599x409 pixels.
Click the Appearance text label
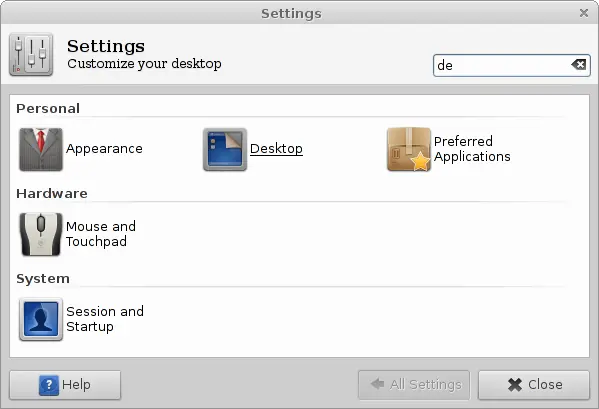tap(104, 149)
